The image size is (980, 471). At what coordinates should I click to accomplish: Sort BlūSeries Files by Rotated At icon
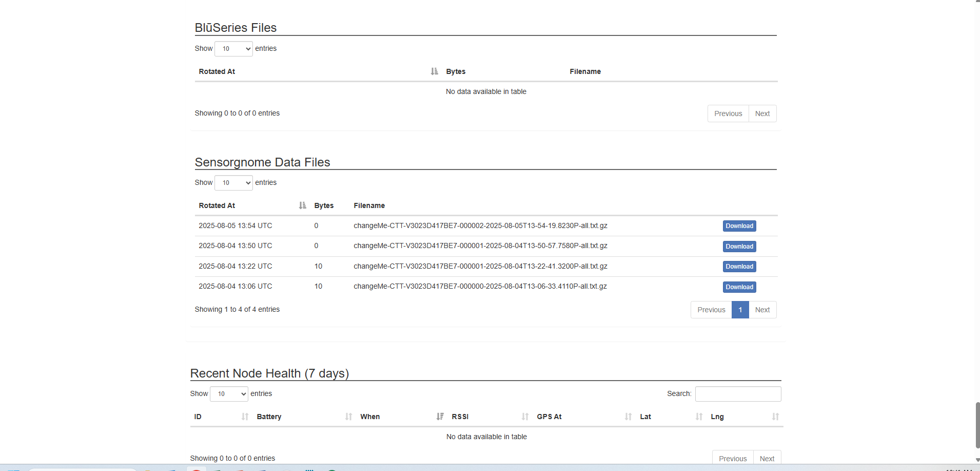pos(434,71)
